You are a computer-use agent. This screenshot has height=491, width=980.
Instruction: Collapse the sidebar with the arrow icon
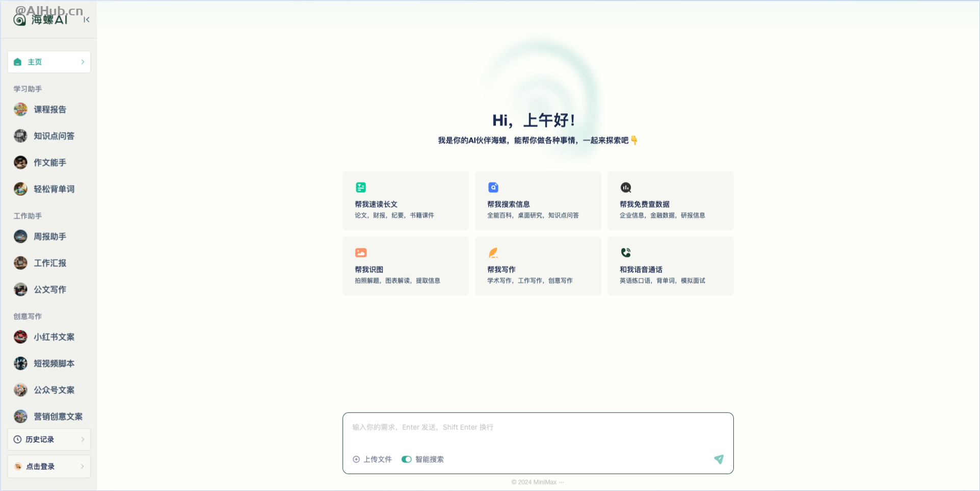click(86, 19)
